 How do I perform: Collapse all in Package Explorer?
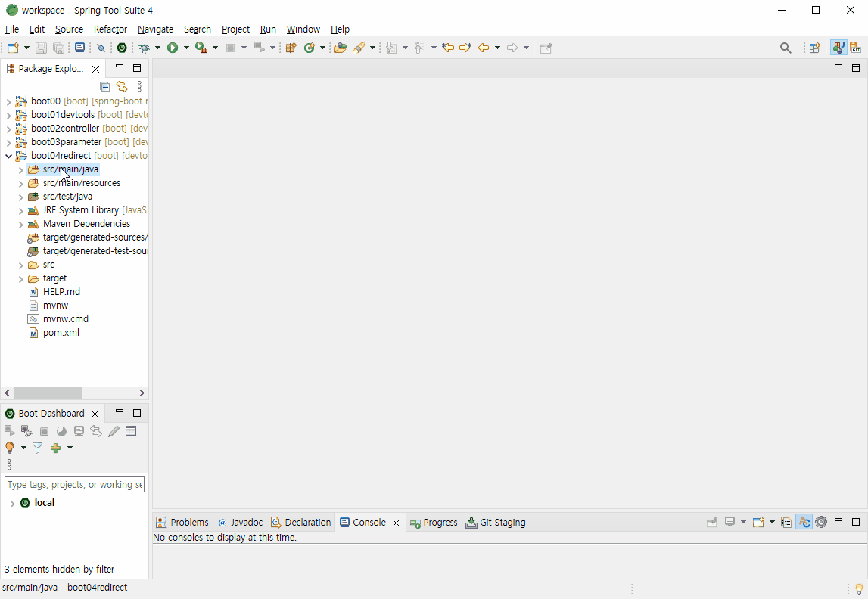point(104,86)
